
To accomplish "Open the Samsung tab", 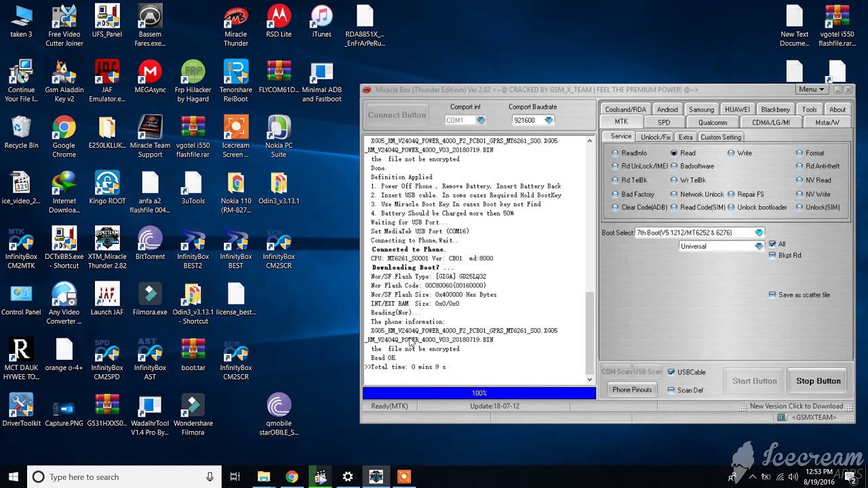I will pyautogui.click(x=701, y=109).
